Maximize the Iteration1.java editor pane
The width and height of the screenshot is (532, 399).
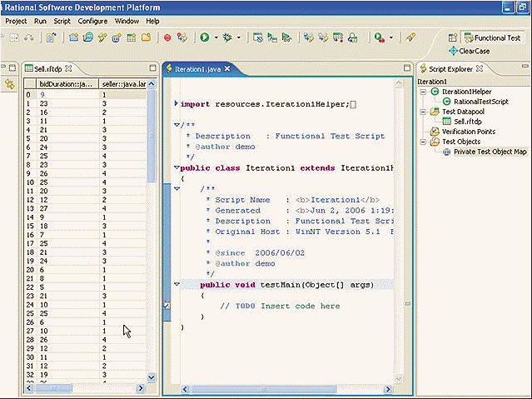[x=407, y=68]
